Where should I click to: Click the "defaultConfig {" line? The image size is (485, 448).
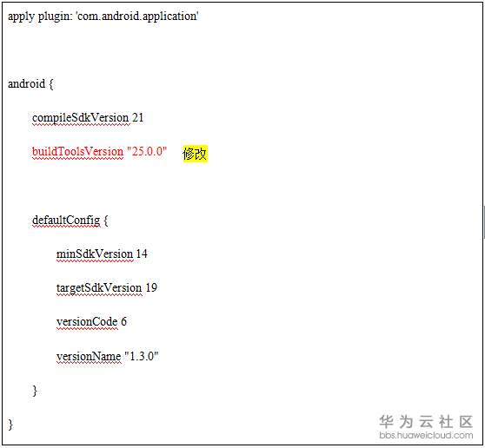click(x=70, y=221)
